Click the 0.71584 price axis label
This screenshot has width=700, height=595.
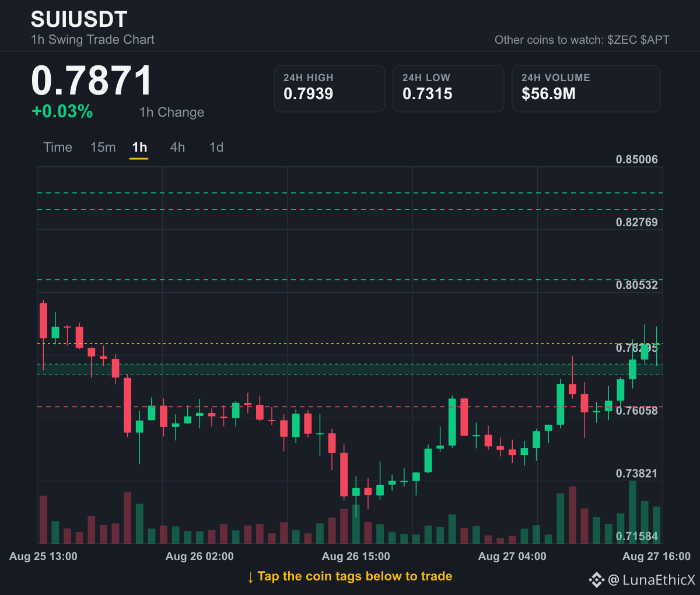point(636,536)
